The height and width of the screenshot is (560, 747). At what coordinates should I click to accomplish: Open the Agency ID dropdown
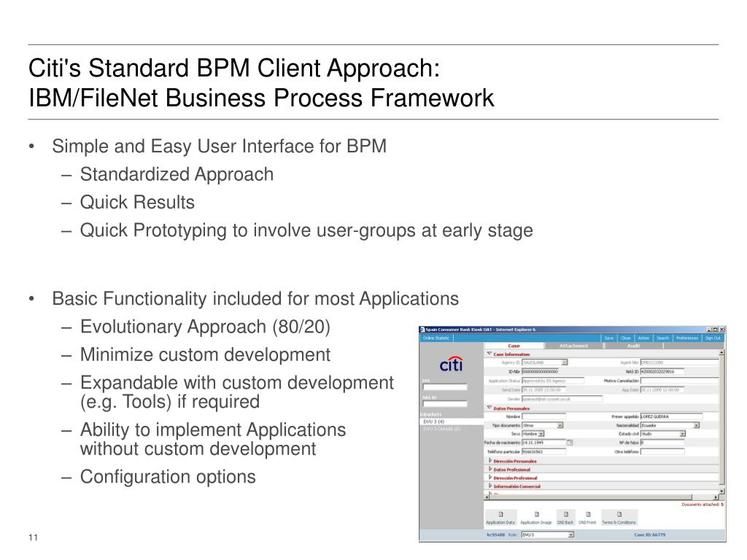(x=565, y=363)
